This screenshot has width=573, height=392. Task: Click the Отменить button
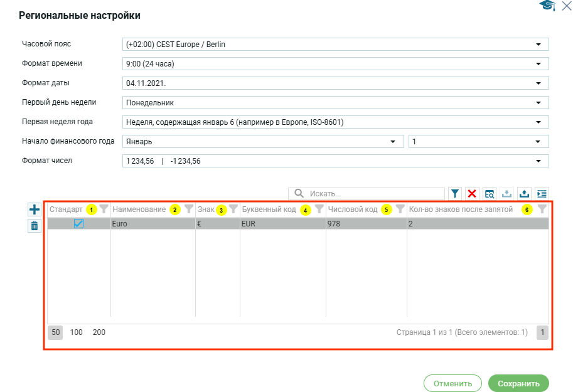click(453, 383)
